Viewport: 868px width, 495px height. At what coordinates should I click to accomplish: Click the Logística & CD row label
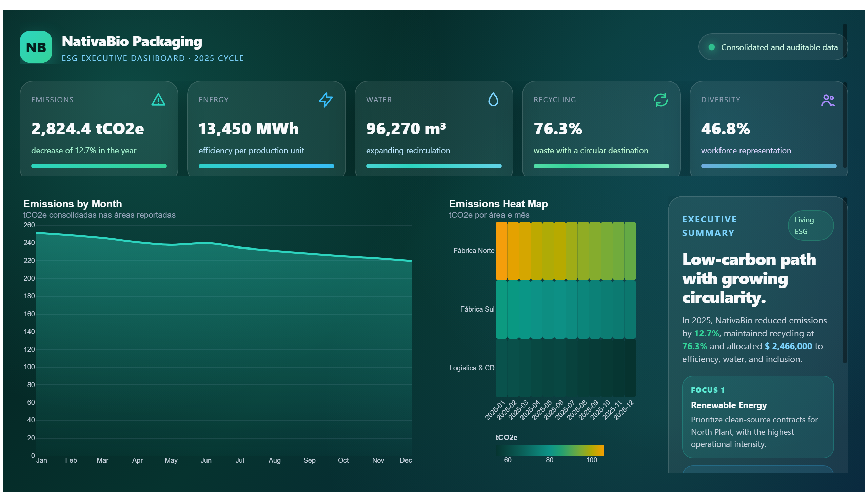point(472,368)
